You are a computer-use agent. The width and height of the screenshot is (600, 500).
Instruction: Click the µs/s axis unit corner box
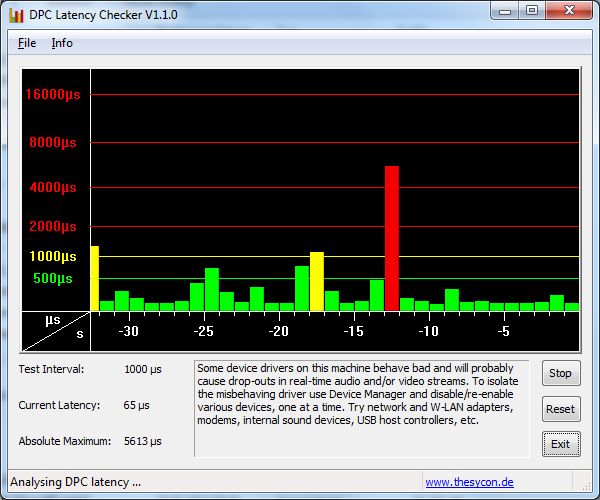56,331
